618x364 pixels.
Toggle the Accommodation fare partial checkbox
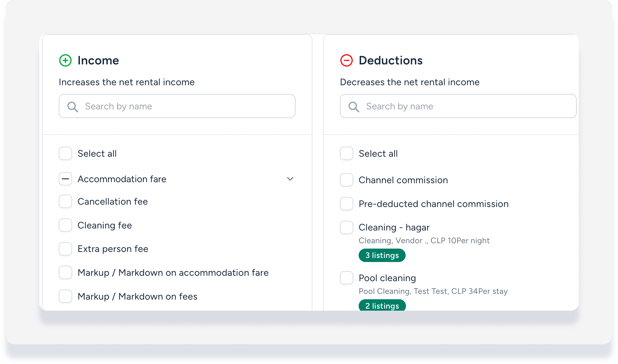coord(65,179)
